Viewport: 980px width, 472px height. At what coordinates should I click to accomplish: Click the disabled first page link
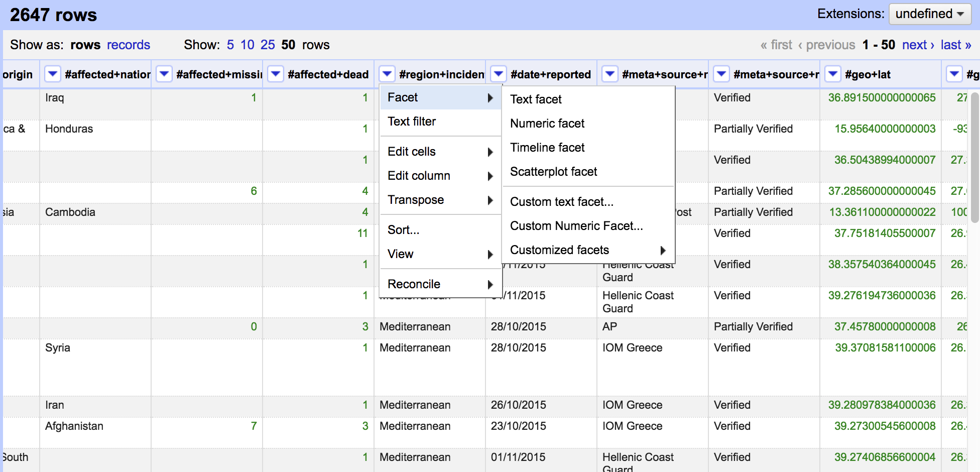click(776, 45)
